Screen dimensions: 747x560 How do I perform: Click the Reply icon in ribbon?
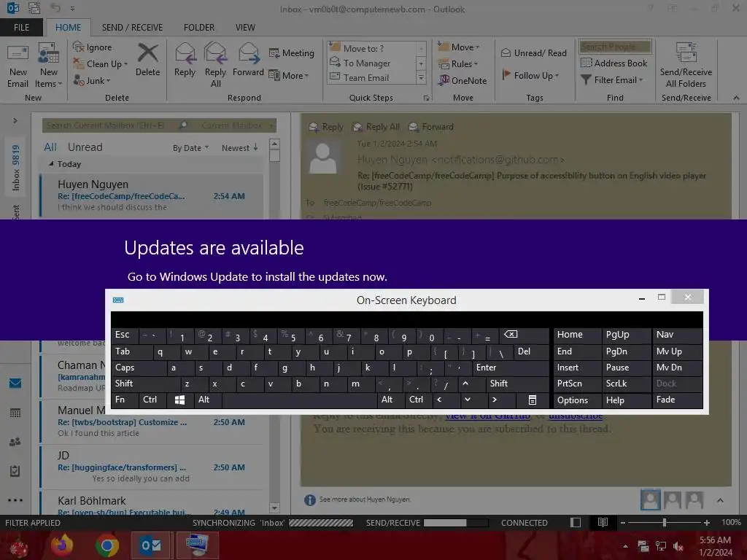185,52
